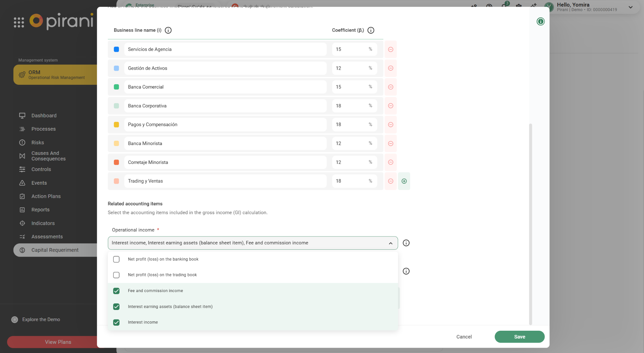Click Business line name info icon
The height and width of the screenshot is (353, 644).
168,30
